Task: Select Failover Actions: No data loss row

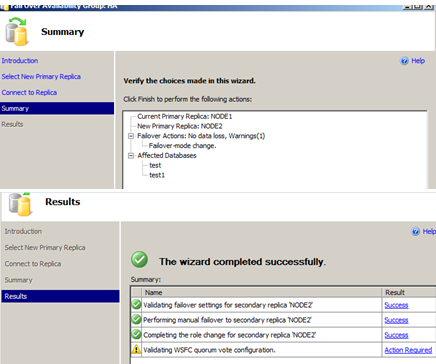Action: click(201, 136)
